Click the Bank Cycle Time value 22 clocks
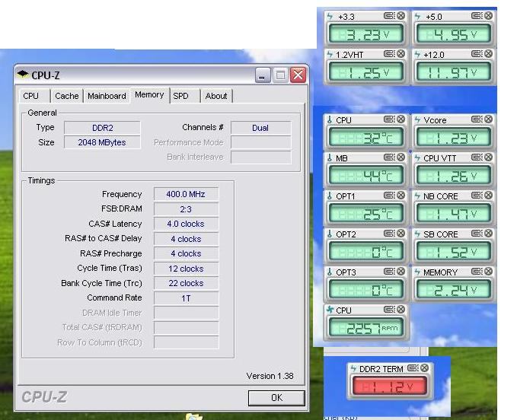Screen dimensions: 517x420 click(186, 283)
